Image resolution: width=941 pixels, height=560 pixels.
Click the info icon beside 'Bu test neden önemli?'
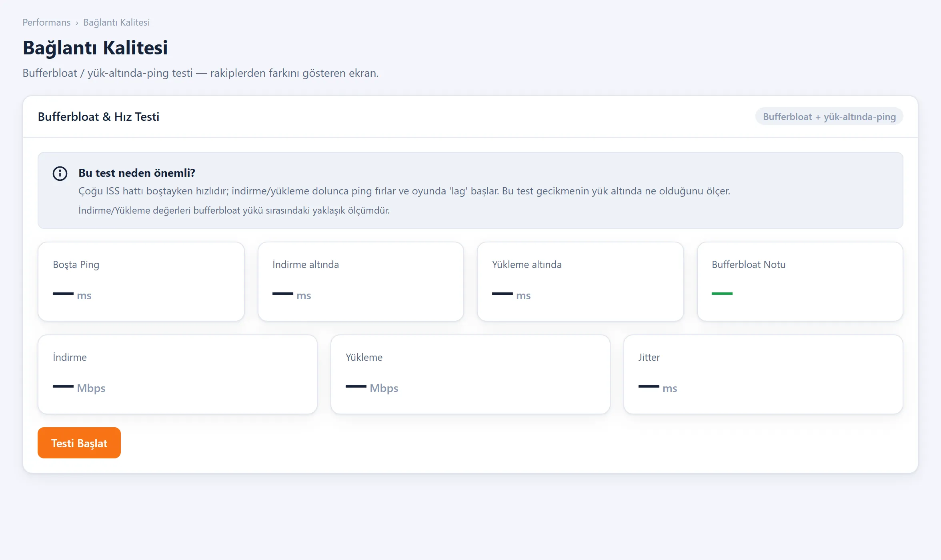pyautogui.click(x=60, y=174)
